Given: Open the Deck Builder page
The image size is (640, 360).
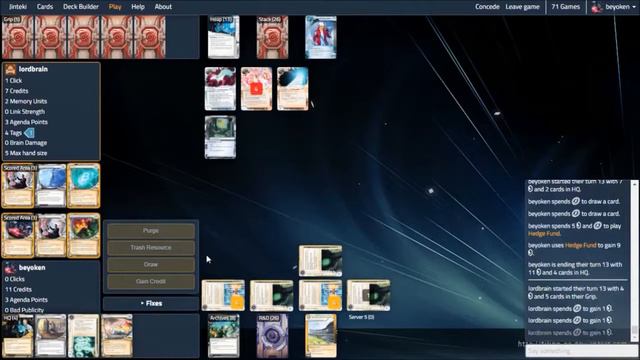Looking at the screenshot, I should 81,7.
